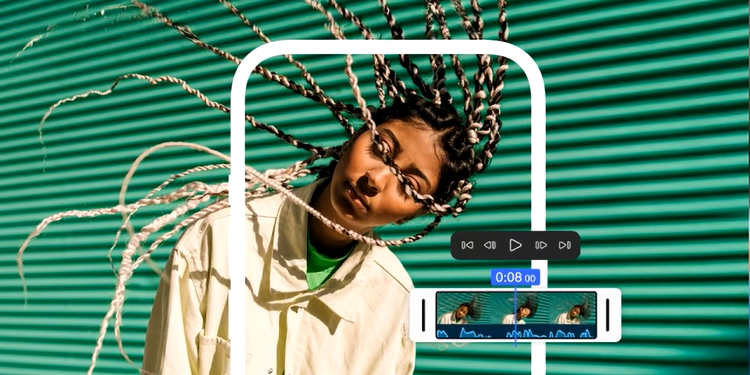Select the left trim handle of the clip

423,315
